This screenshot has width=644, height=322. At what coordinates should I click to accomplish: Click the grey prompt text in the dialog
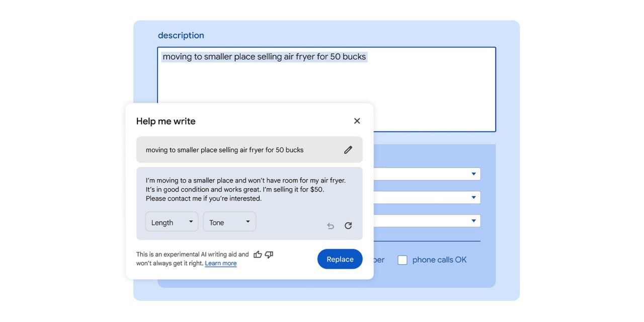[224, 150]
